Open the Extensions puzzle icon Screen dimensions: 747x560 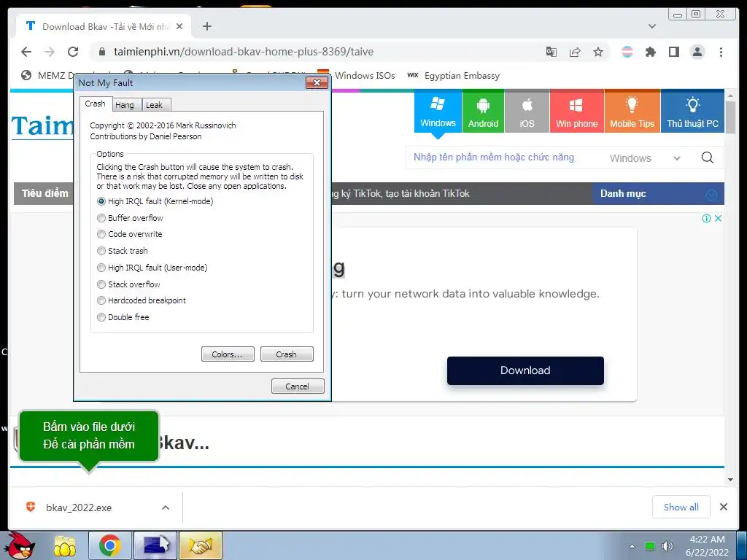click(x=650, y=52)
